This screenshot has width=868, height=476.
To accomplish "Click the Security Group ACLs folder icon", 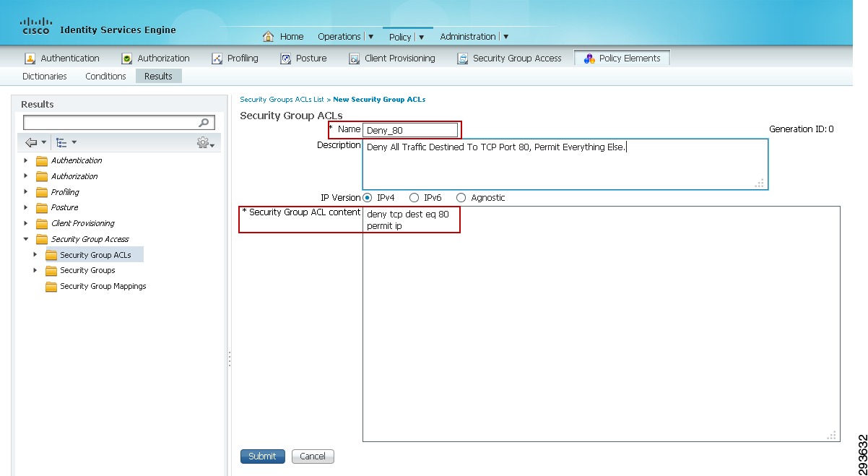I will (x=51, y=255).
